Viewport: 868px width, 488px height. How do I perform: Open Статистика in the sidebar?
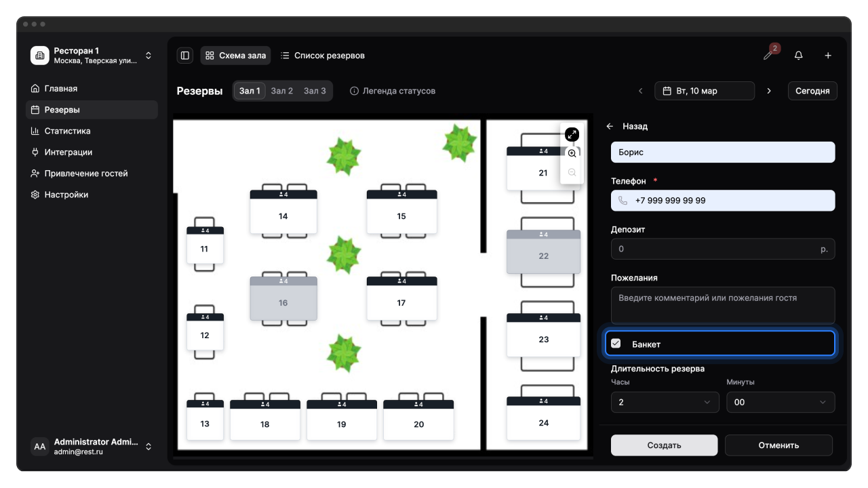[x=67, y=131]
